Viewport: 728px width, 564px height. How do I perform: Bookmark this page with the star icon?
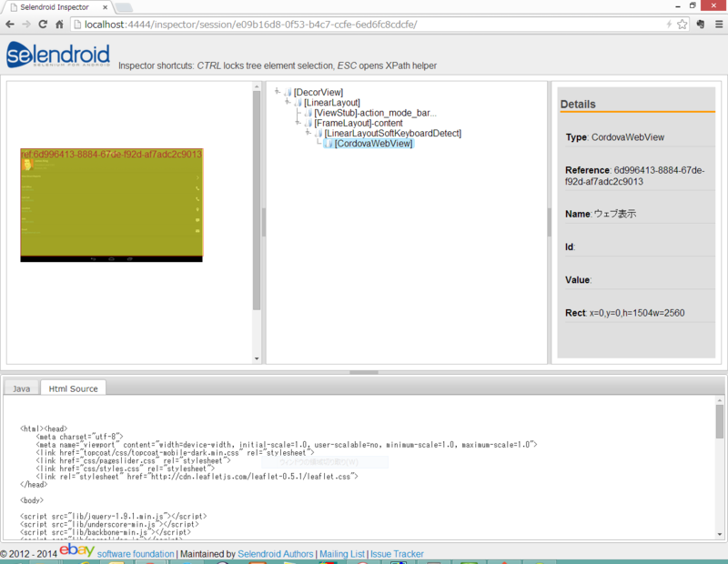coord(682,25)
